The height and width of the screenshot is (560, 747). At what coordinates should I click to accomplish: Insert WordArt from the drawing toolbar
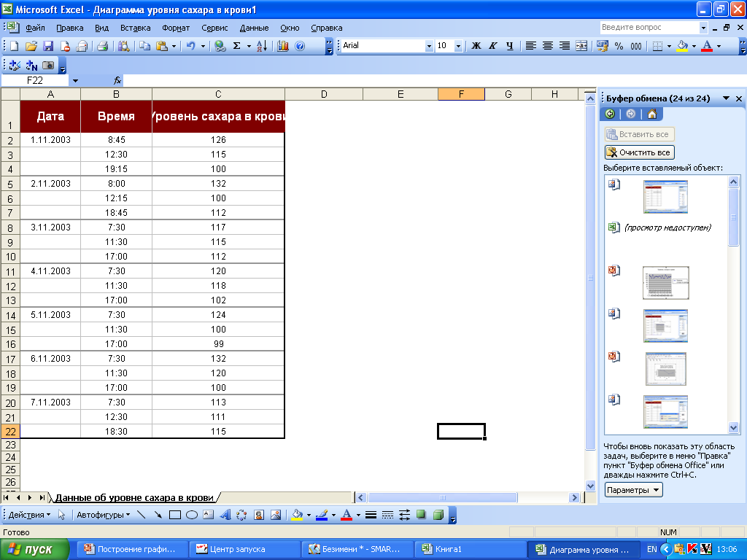pos(225,515)
